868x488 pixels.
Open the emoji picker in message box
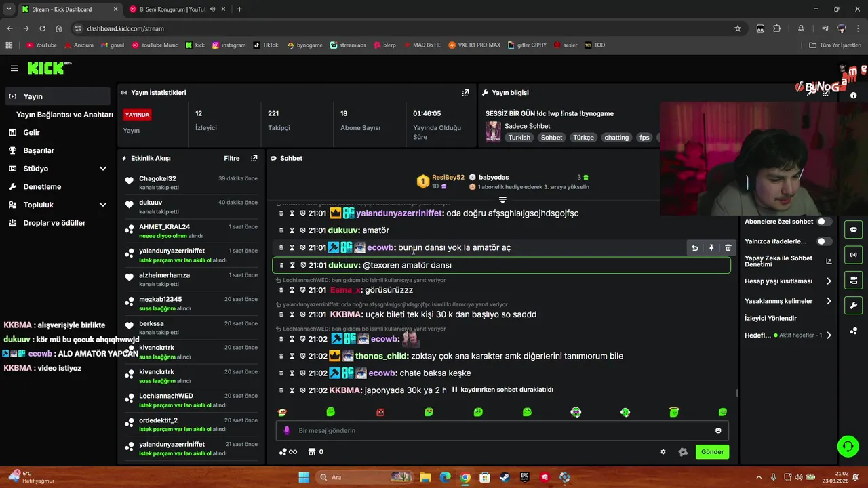pos(718,430)
